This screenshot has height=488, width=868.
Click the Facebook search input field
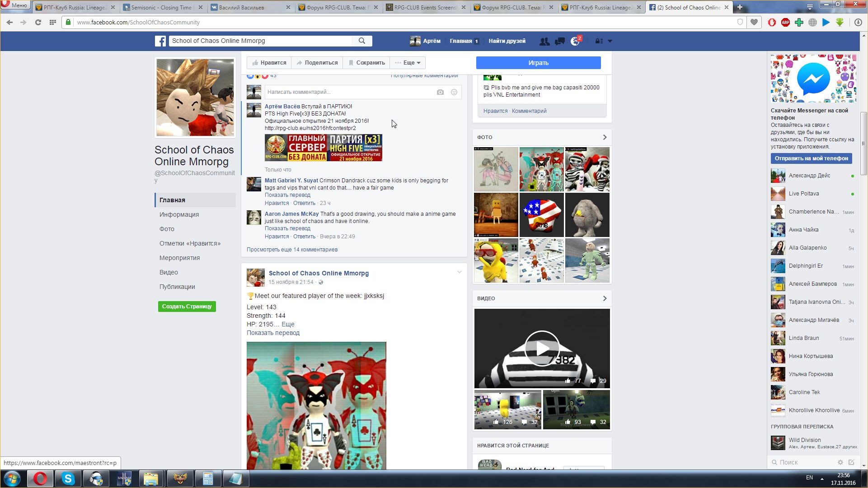point(260,41)
